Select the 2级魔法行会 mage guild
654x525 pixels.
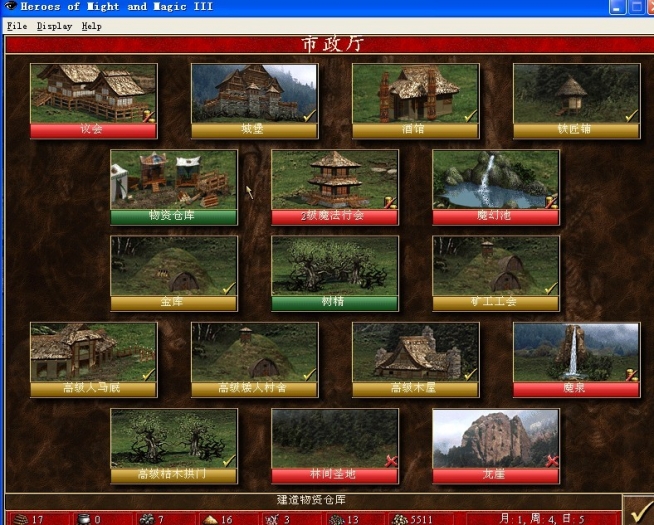click(x=335, y=180)
